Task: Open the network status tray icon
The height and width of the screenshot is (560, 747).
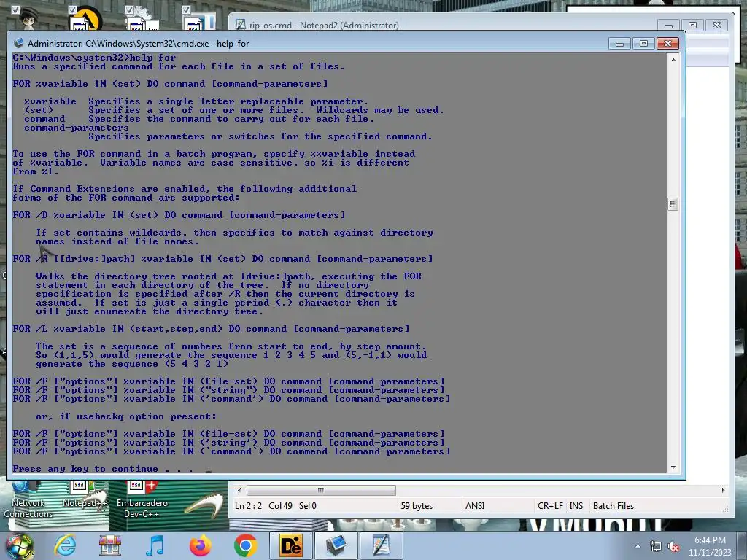Action: tap(656, 547)
